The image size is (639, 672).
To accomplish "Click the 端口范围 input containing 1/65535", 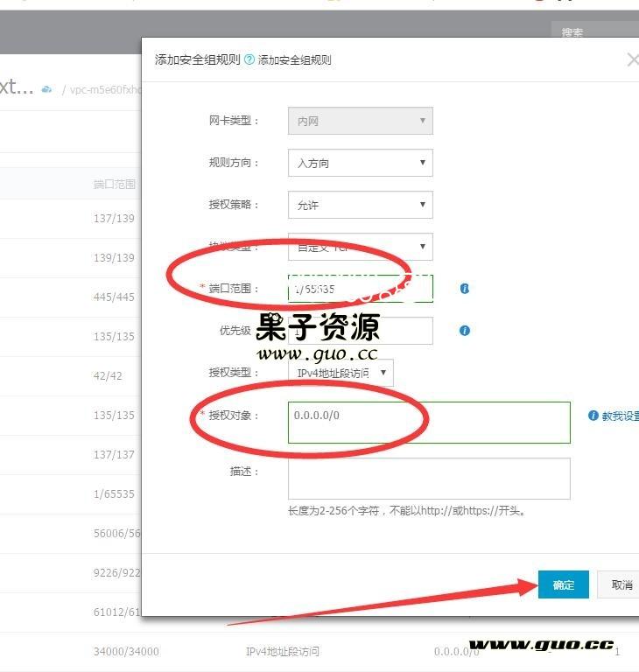I will (360, 289).
